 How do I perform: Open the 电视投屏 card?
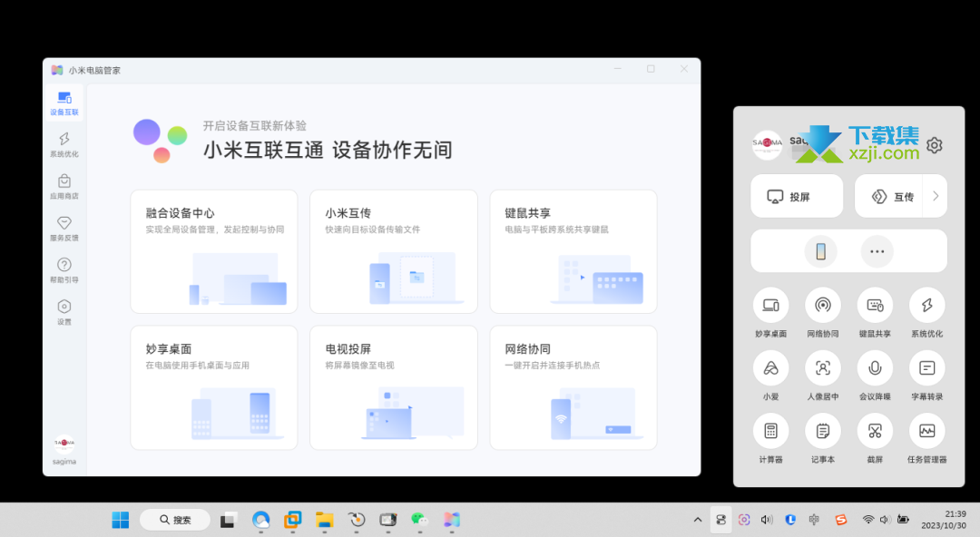point(394,387)
